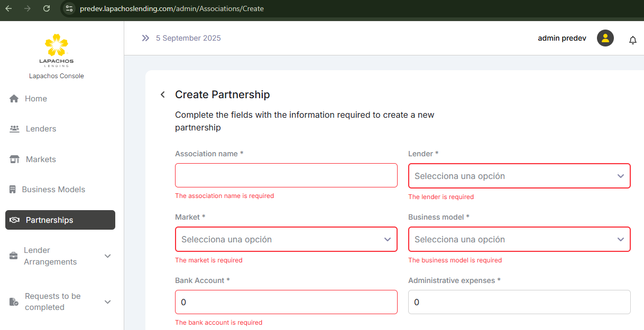Open the Business model dropdown
Viewport: 644px width, 330px height.
pyautogui.click(x=519, y=239)
